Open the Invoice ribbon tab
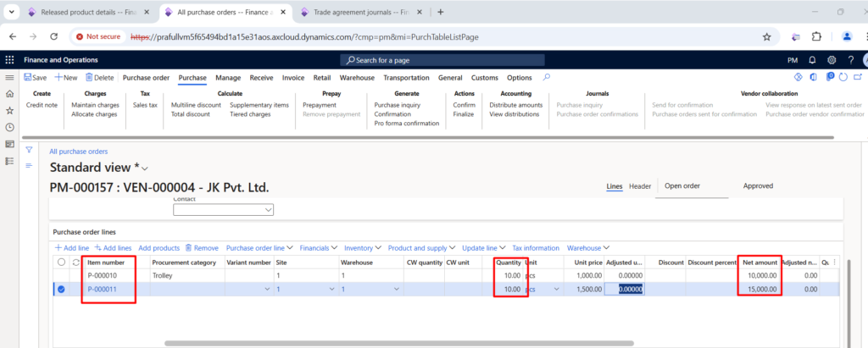 pyautogui.click(x=293, y=78)
